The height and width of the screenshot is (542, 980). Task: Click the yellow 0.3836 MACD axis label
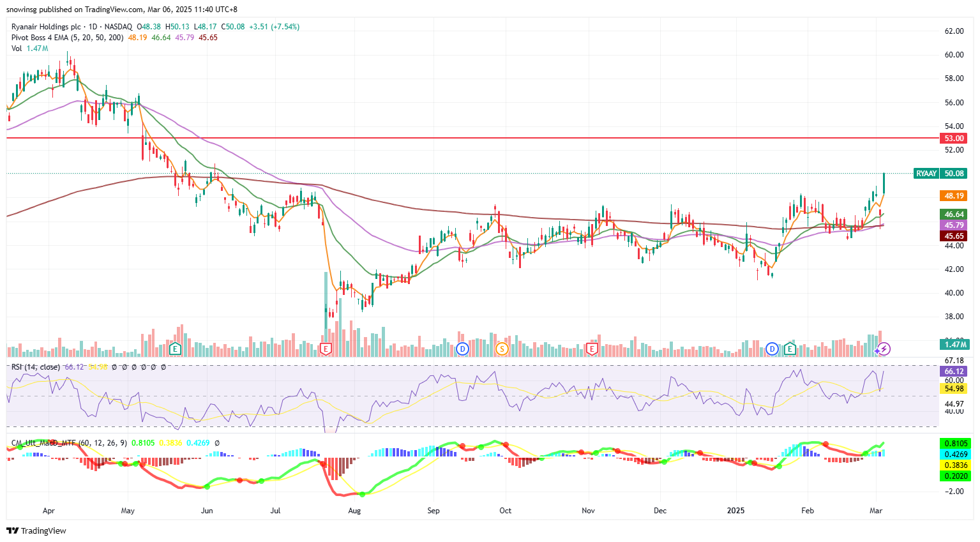point(956,465)
